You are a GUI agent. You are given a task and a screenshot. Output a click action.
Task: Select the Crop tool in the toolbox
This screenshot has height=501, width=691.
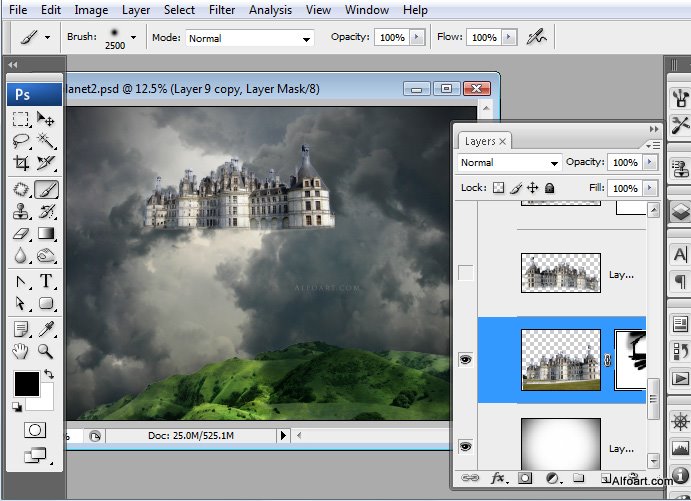pyautogui.click(x=21, y=162)
